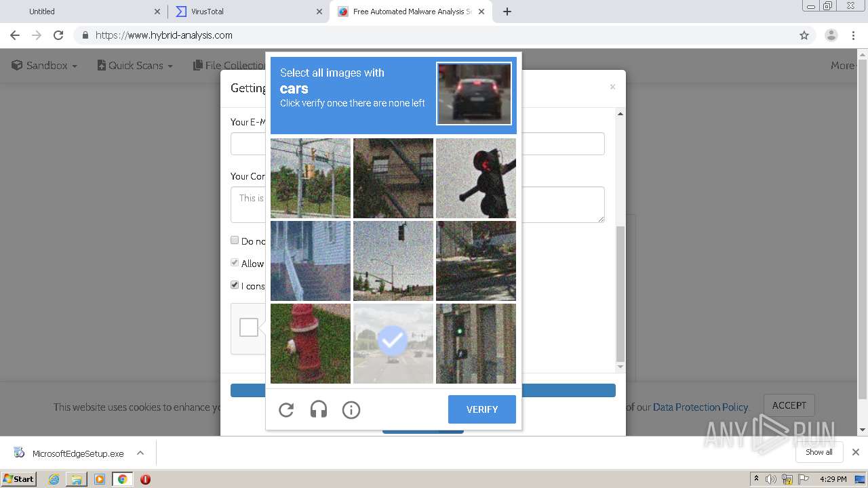
Task: Click the red traffic light silhouette tile
Action: coord(476,178)
